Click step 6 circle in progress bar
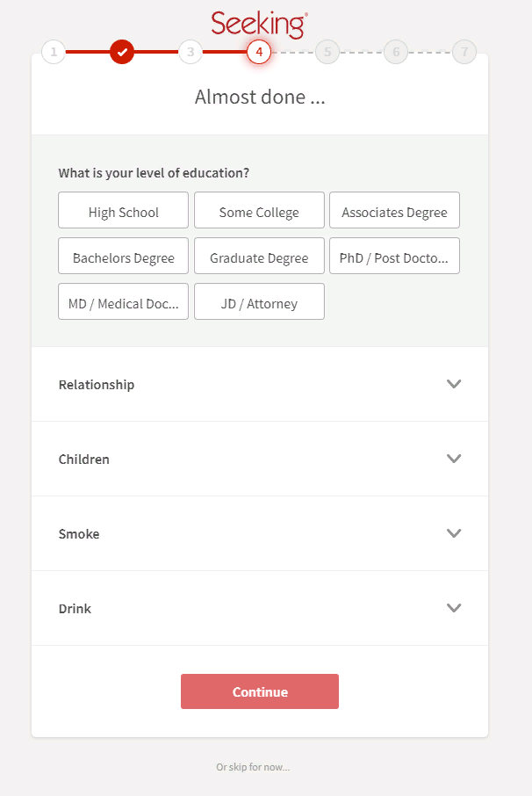This screenshot has height=796, width=532. click(396, 52)
